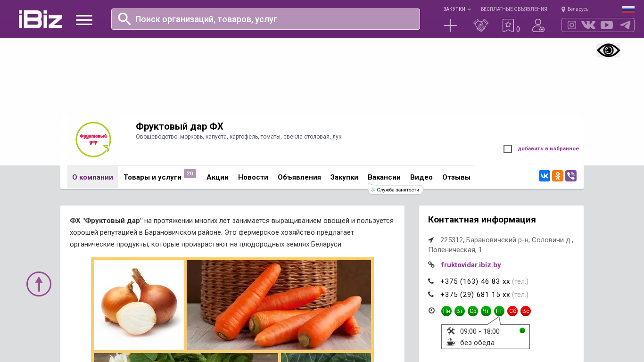Open the Вакансии tab

pos(384,177)
